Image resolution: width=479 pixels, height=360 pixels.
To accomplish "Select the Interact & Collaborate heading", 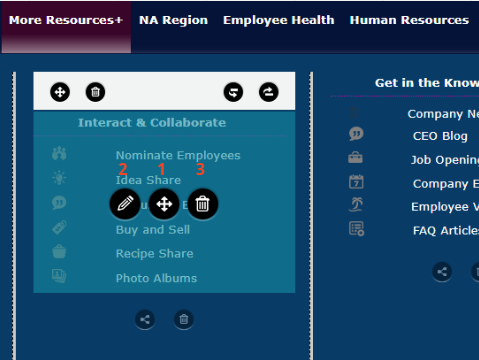I will tap(152, 123).
